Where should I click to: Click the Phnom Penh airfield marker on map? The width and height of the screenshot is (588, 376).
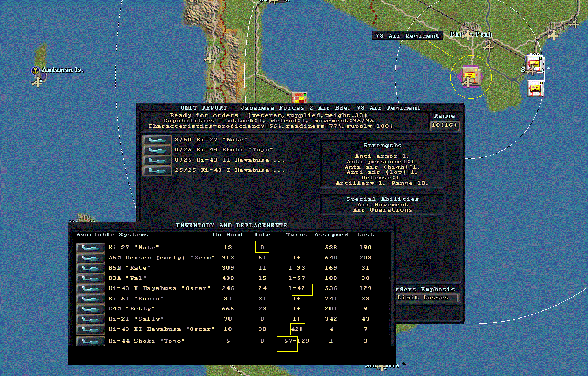pyautogui.click(x=468, y=34)
